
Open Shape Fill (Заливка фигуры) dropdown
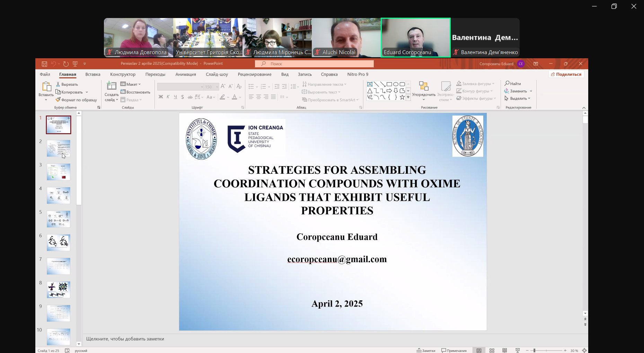tap(475, 84)
